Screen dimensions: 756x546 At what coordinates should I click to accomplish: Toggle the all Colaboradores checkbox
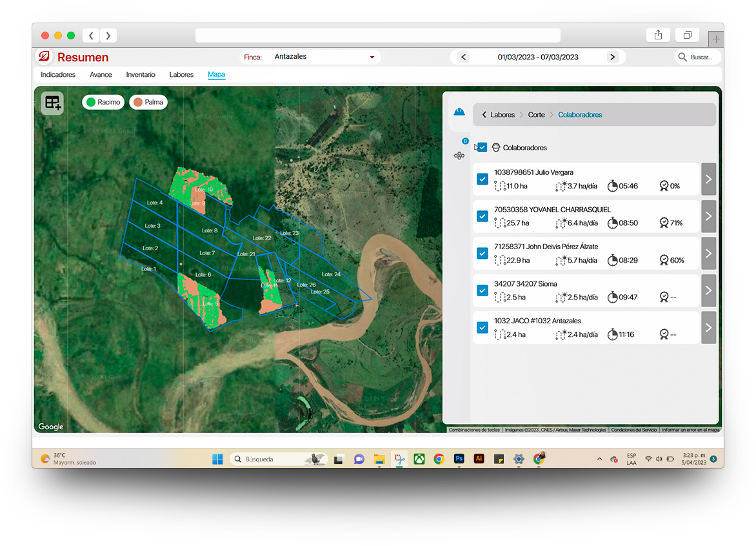(482, 147)
